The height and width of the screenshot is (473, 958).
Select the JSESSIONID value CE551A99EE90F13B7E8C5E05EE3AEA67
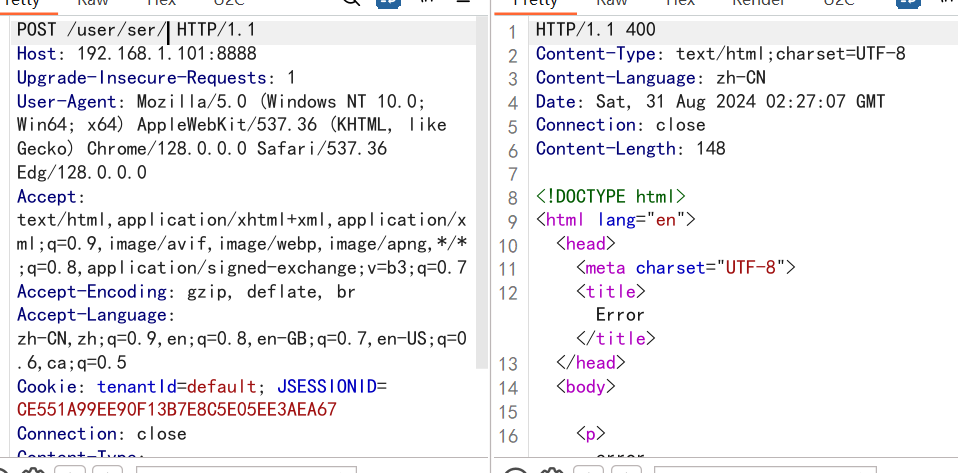[x=177, y=410]
